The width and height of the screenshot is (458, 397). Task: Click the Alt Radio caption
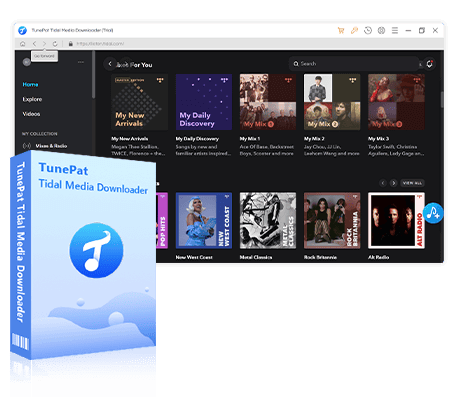pos(378,257)
